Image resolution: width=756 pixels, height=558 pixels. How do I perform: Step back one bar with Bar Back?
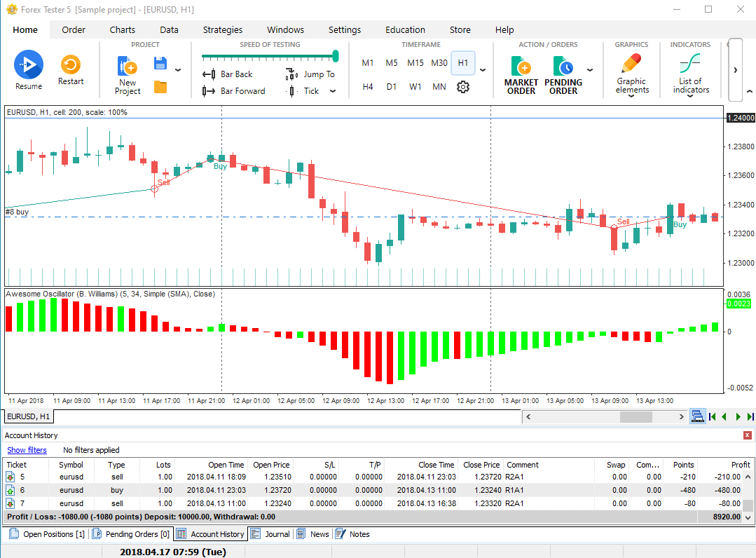[x=228, y=74]
